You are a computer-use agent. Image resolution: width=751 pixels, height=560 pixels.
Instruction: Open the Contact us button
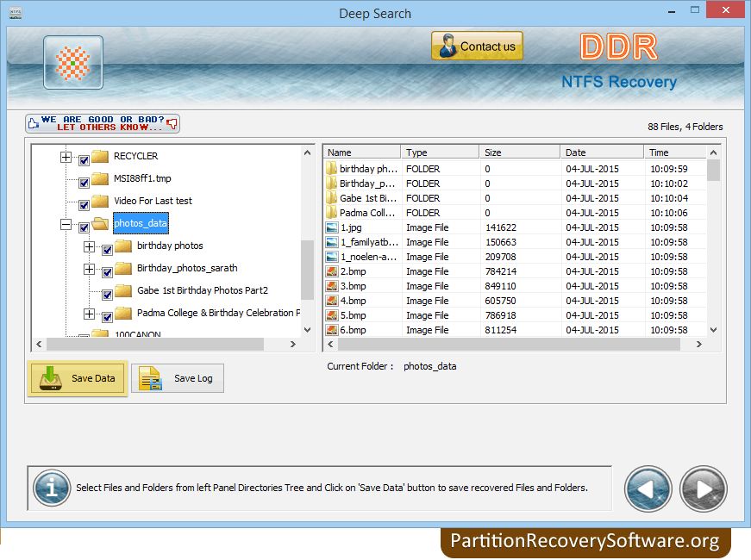pyautogui.click(x=477, y=47)
